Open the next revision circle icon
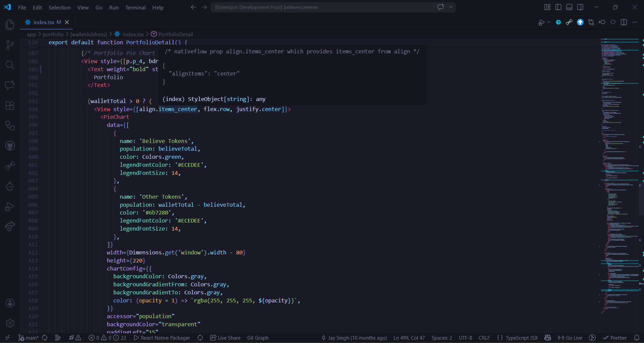The width and height of the screenshot is (644, 343). pos(613,22)
